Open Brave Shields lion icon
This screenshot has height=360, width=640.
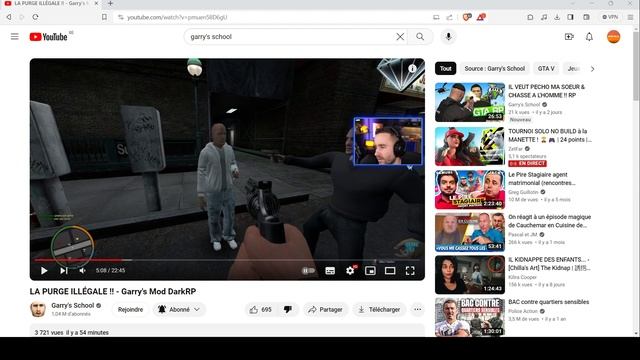pyautogui.click(x=467, y=17)
